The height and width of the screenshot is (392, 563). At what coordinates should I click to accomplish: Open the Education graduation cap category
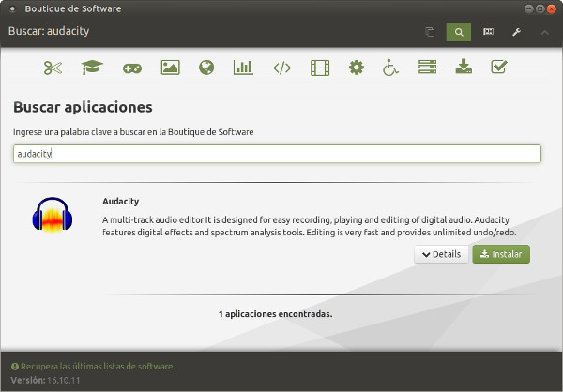92,68
